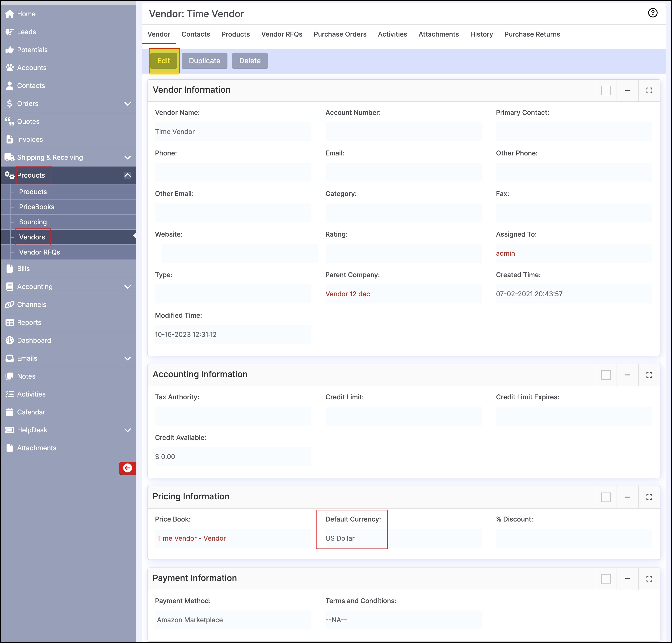Click the Dashboard gauge icon
This screenshot has height=643, width=672.
[x=10, y=340]
